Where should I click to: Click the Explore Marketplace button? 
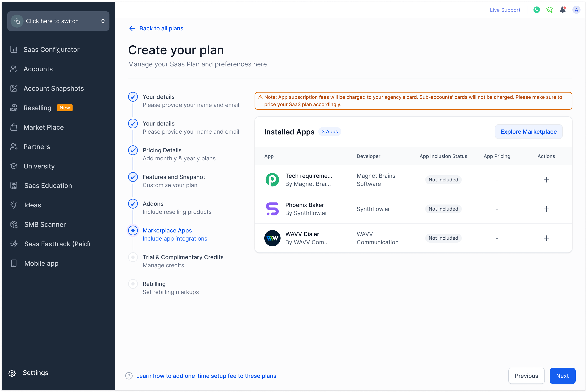click(x=528, y=132)
